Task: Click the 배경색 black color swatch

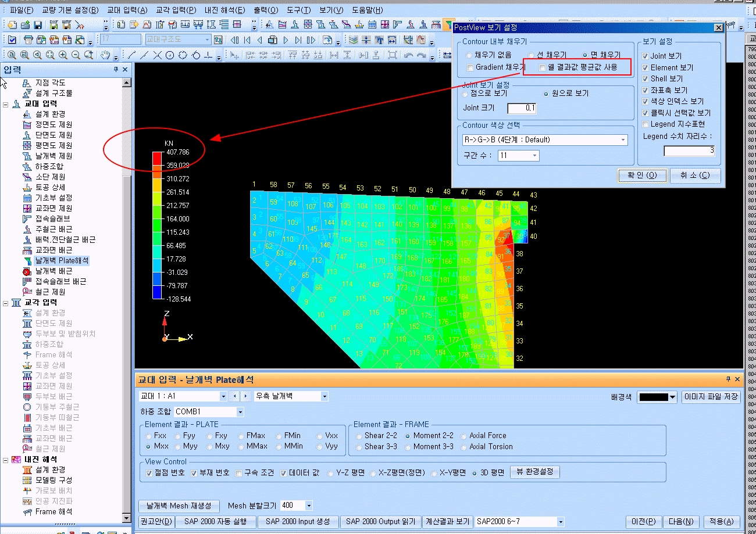Action: (654, 397)
